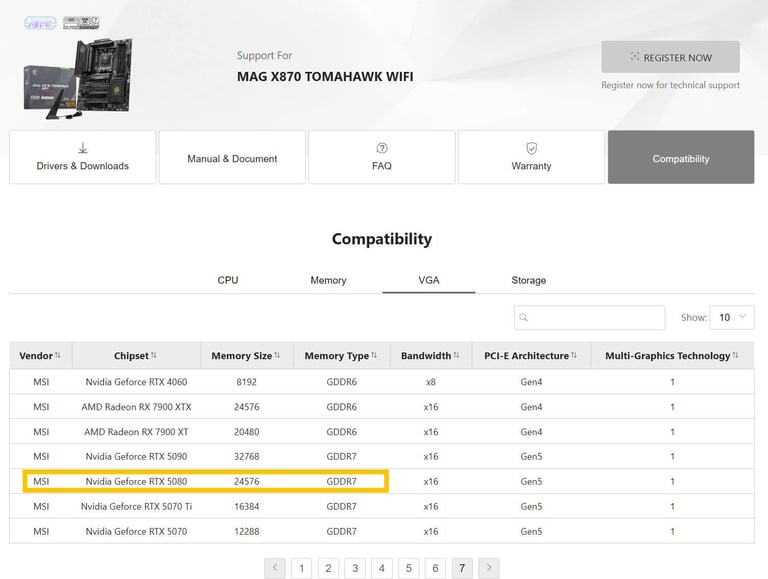Open the FAQ section
The width and height of the screenshot is (768, 579).
click(x=382, y=157)
